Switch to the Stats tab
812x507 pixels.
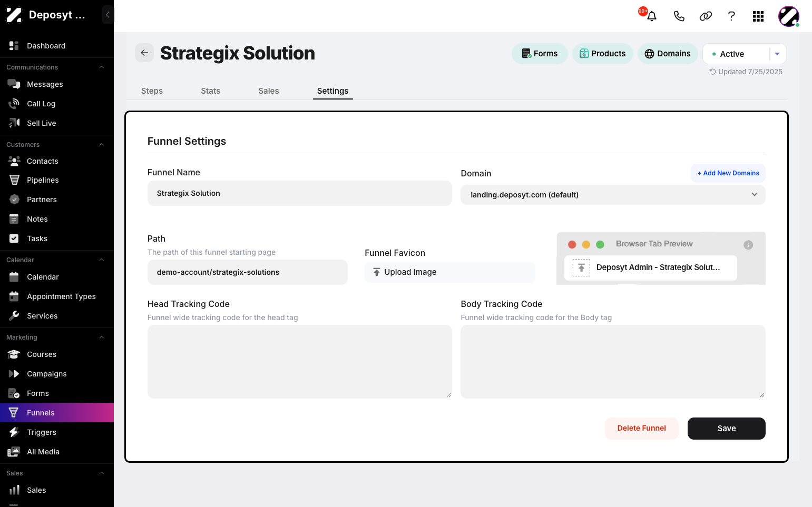click(x=210, y=91)
